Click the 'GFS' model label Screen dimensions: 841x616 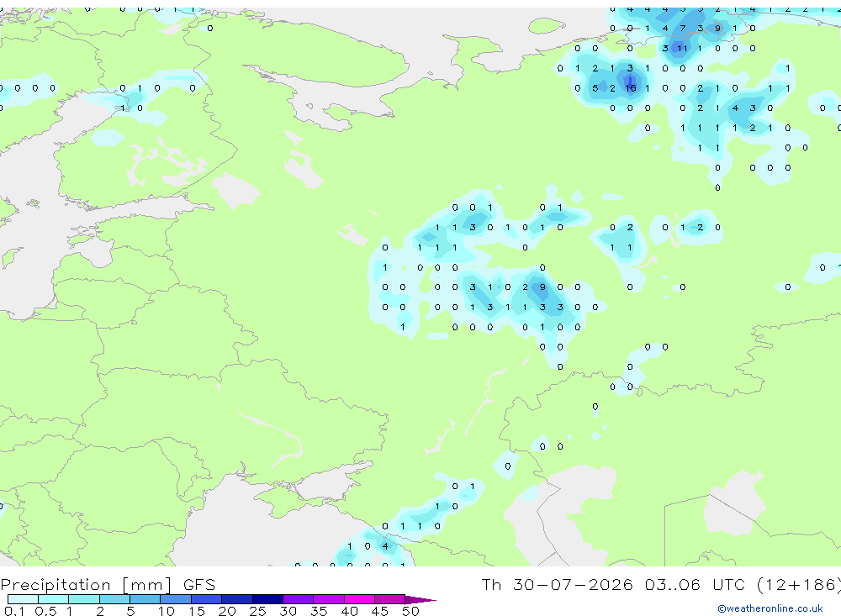click(199, 584)
